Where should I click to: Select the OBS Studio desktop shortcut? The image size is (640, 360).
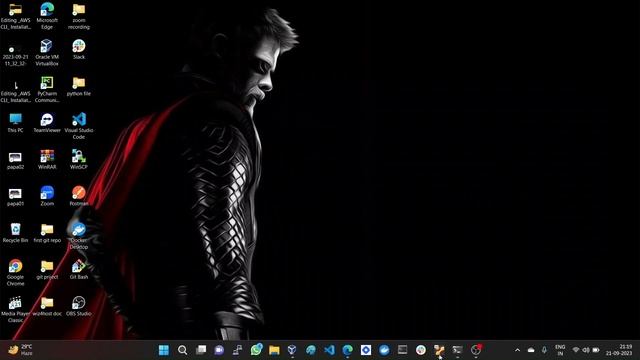point(79,306)
